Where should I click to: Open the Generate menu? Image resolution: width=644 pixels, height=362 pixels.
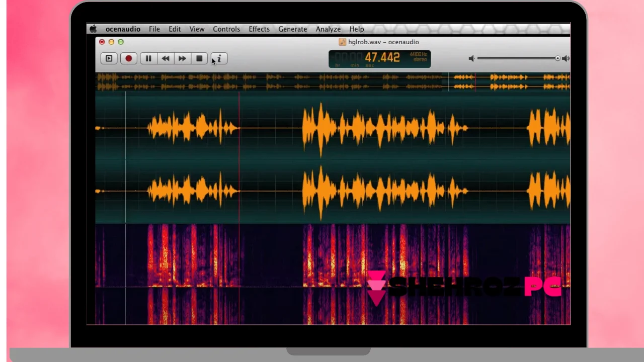pyautogui.click(x=293, y=29)
